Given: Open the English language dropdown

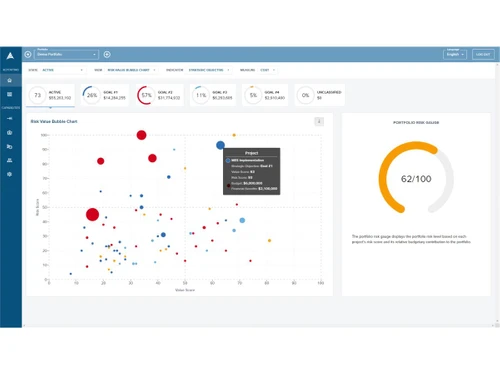Looking at the screenshot, I should click(455, 54).
